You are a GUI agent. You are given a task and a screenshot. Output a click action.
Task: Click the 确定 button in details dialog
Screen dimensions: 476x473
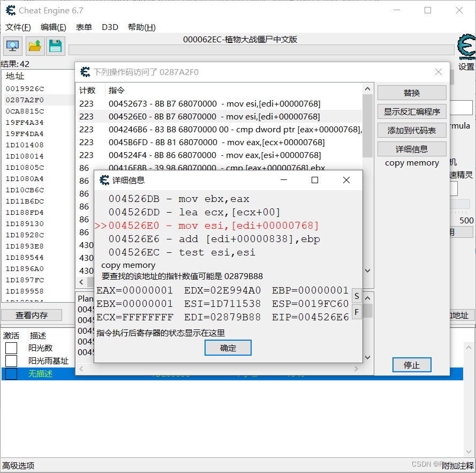click(x=228, y=348)
